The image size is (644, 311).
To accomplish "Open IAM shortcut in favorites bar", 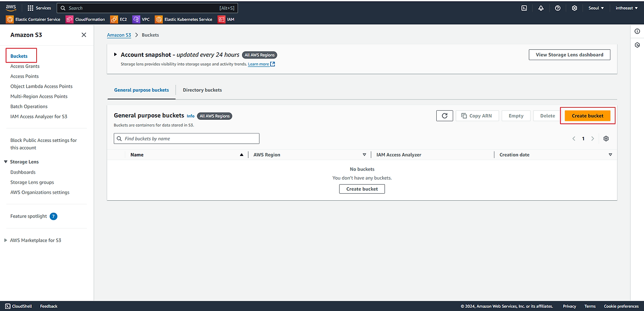I will click(226, 20).
